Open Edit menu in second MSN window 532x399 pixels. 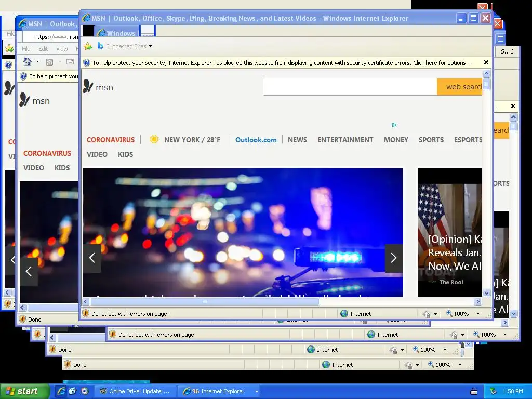point(43,49)
